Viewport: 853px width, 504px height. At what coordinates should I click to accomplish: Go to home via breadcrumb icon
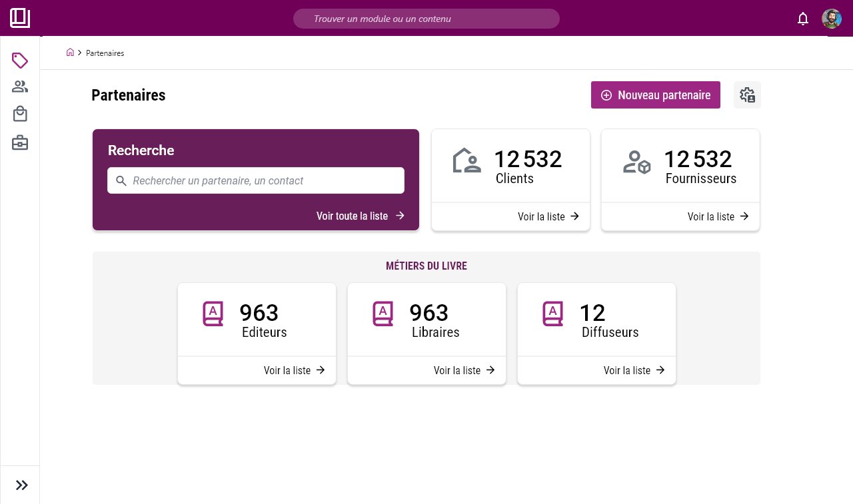[70, 53]
